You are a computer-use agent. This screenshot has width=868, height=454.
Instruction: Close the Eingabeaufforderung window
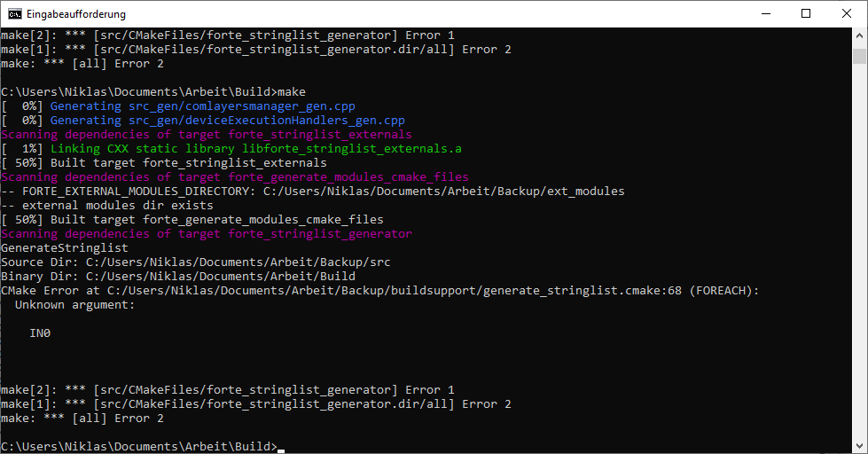pos(847,14)
